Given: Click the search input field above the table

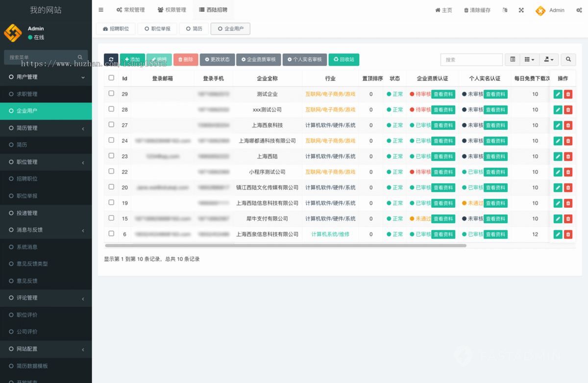Looking at the screenshot, I should 470,59.
